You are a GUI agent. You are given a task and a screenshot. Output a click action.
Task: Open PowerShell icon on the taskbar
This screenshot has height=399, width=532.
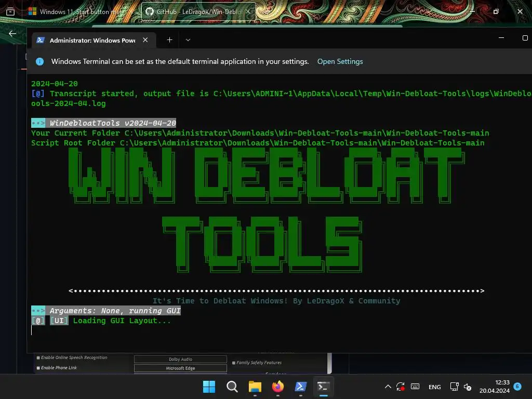click(301, 387)
